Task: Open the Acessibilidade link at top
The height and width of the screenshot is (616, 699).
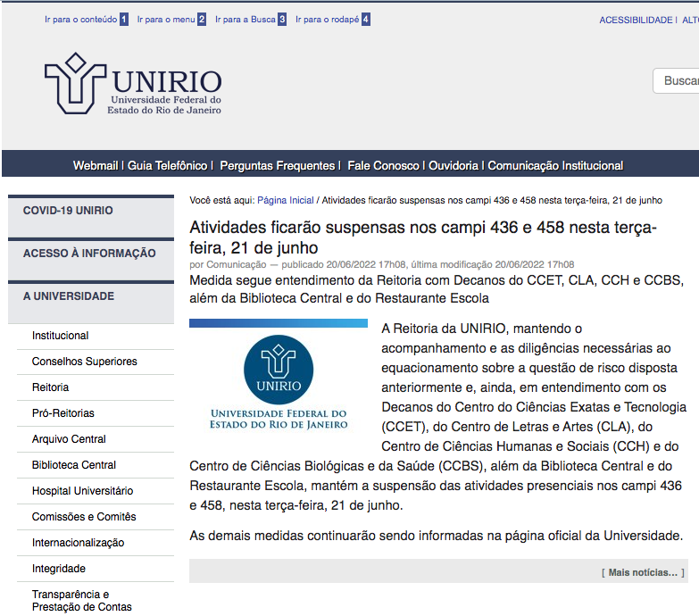Action: [635, 20]
